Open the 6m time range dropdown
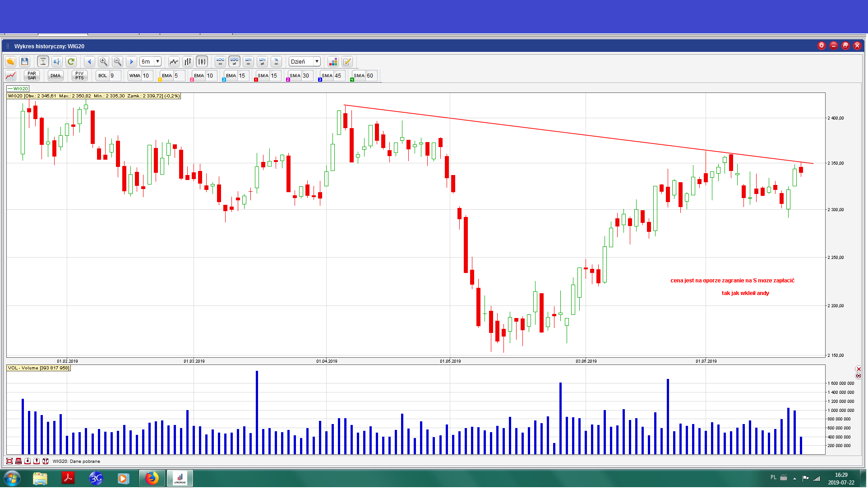Image resolution: width=868 pixels, height=489 pixels. [157, 62]
